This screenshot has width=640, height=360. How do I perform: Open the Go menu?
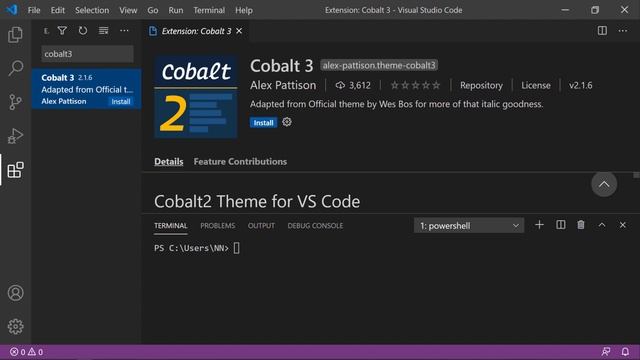tap(153, 10)
